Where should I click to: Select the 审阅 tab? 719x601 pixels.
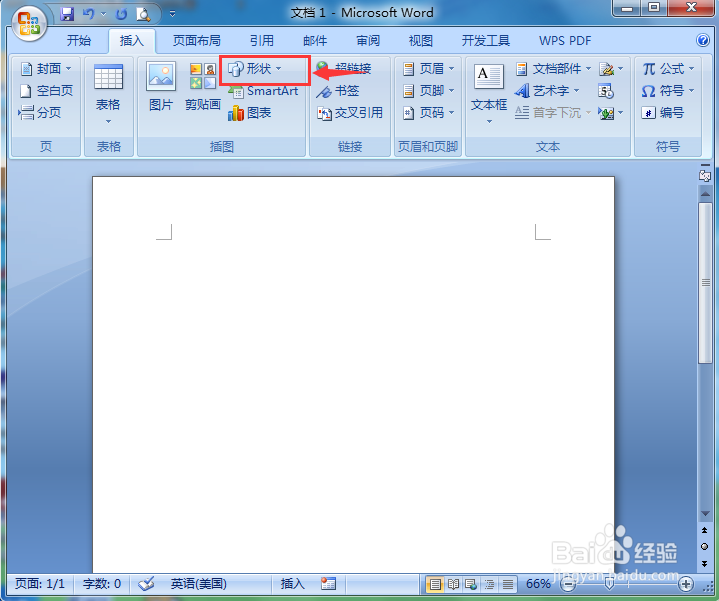pos(368,41)
